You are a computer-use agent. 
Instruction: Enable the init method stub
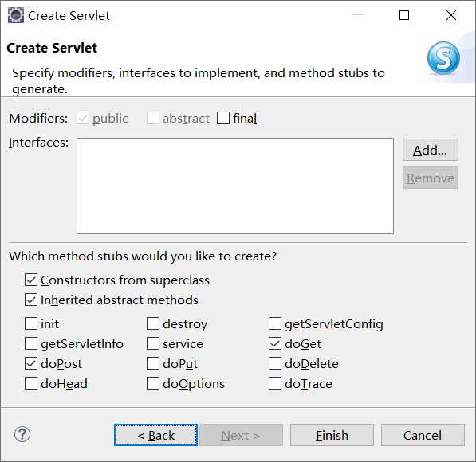[31, 323]
